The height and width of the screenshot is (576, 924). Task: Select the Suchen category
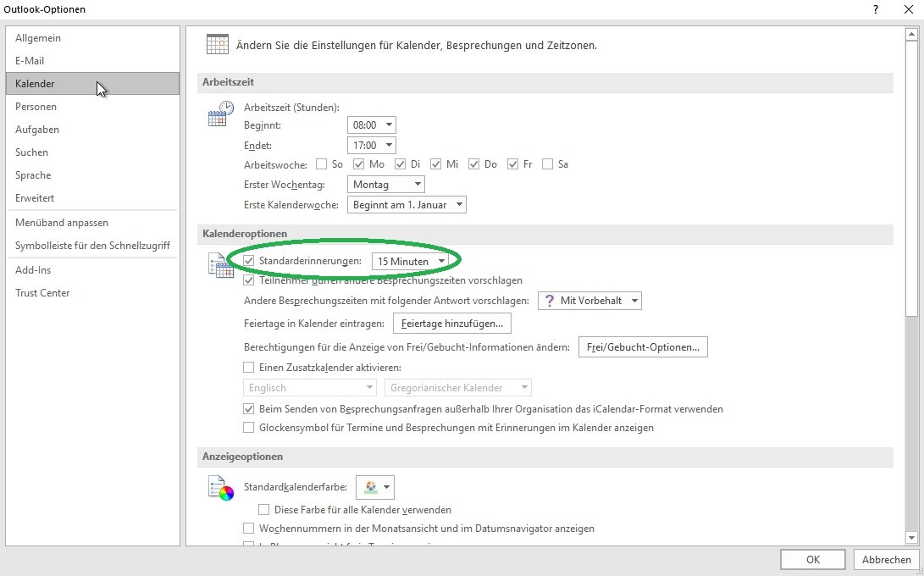(92, 152)
